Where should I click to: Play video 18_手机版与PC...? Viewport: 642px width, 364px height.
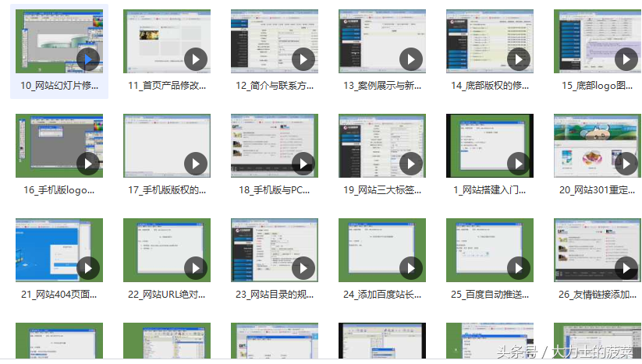[303, 164]
